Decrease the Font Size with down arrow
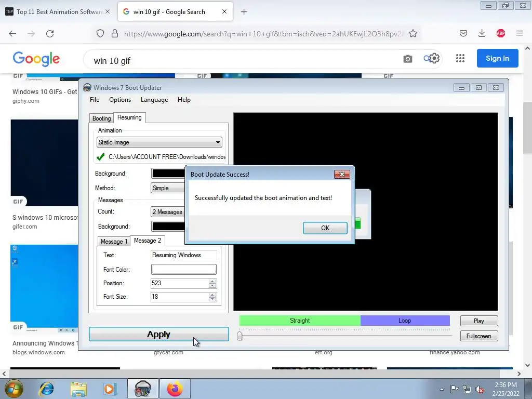 click(212, 299)
